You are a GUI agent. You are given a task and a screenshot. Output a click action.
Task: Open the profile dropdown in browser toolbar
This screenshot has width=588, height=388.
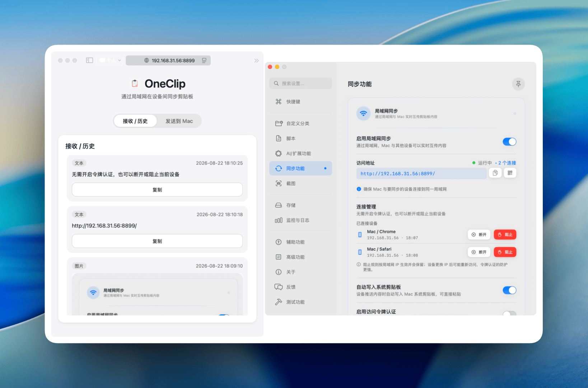tap(110, 60)
